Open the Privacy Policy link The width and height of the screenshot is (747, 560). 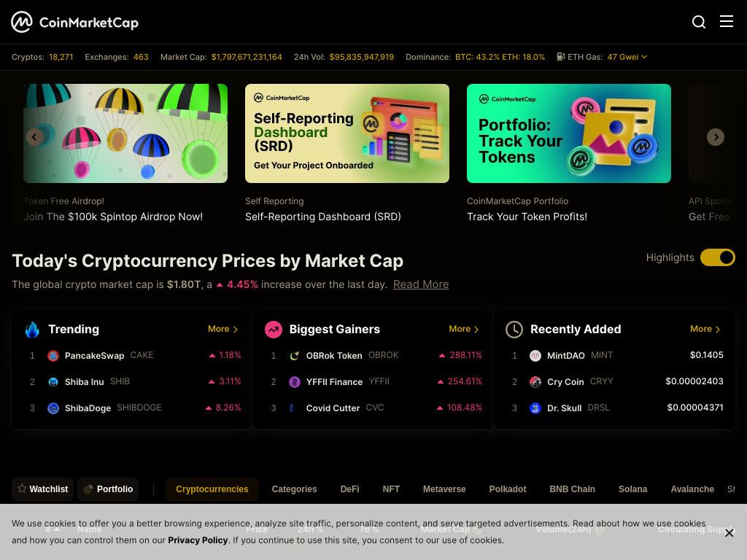198,540
